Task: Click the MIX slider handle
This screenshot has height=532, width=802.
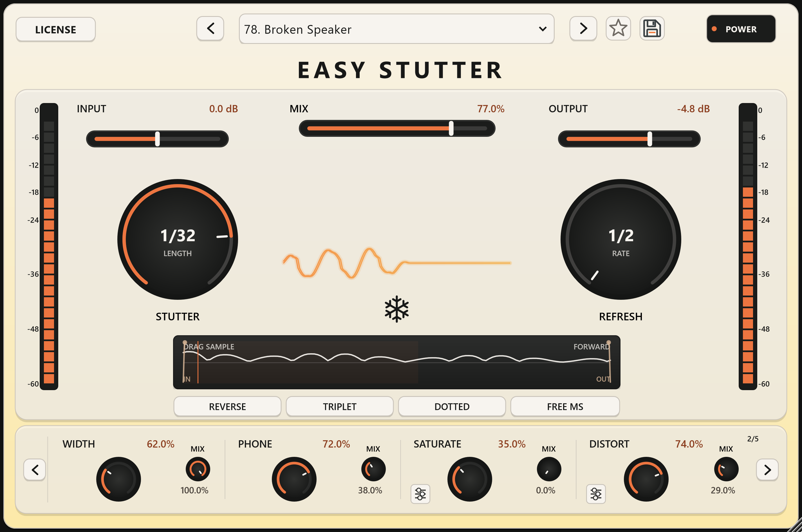Action: pos(451,128)
